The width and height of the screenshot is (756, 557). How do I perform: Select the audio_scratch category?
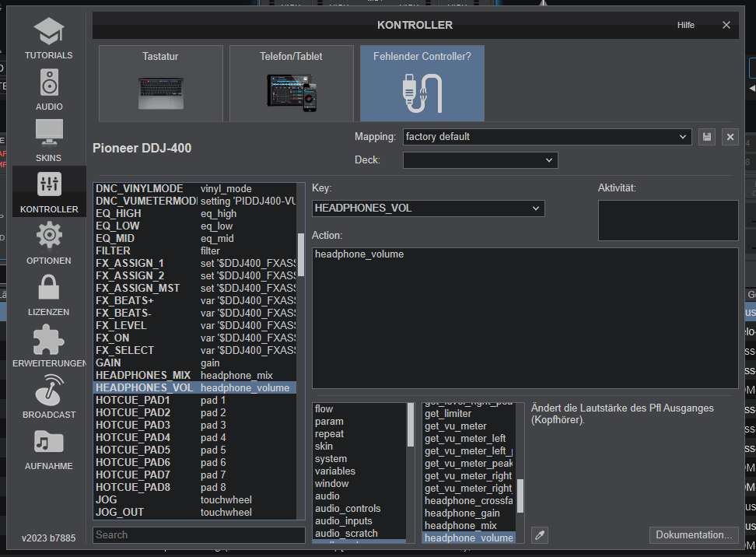click(359, 534)
